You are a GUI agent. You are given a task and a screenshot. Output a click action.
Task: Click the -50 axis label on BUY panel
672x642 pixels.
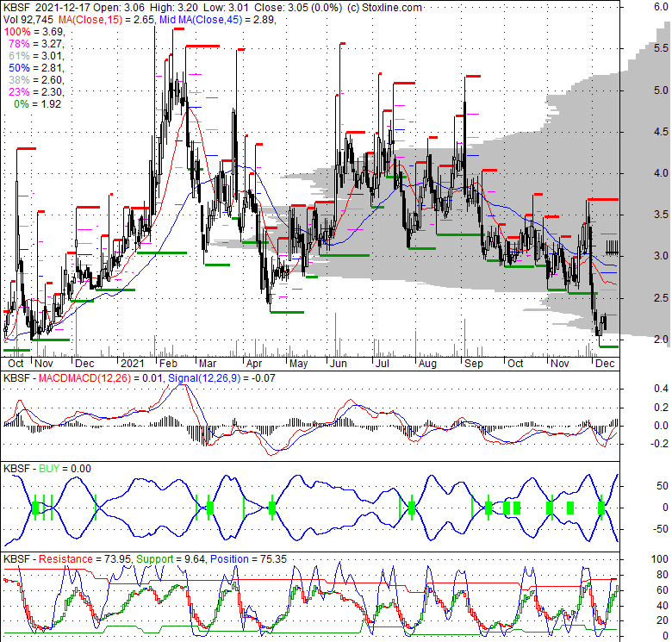[x=661, y=529]
